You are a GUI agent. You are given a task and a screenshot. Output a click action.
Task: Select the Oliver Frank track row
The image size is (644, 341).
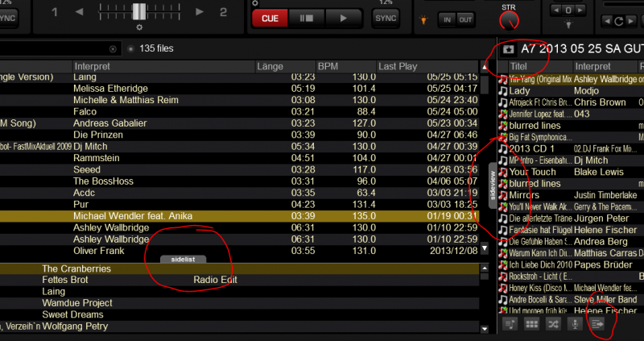click(239, 251)
